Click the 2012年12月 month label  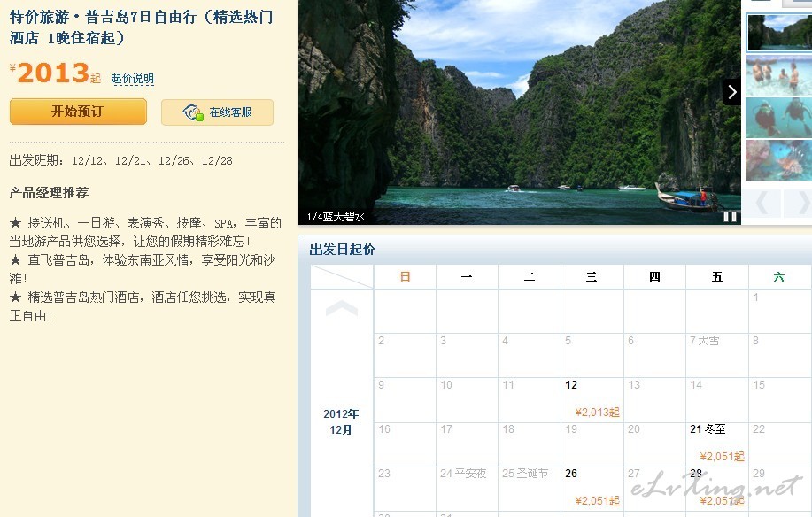click(x=341, y=421)
